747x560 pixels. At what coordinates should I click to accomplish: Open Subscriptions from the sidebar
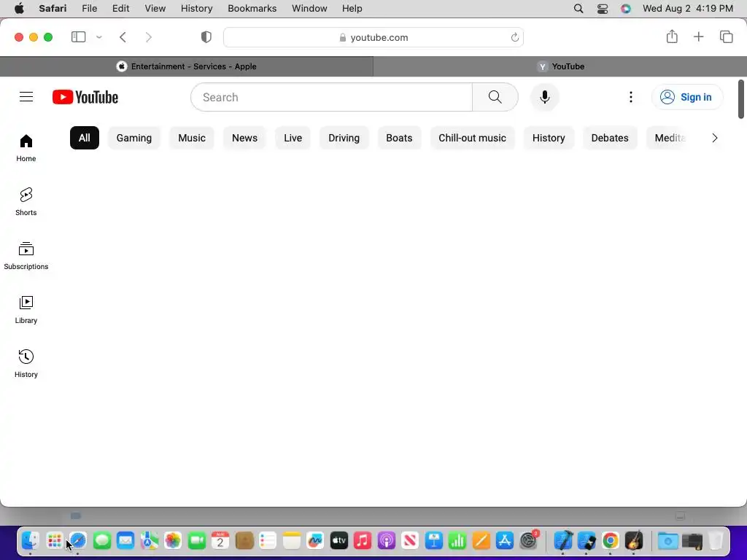click(26, 256)
